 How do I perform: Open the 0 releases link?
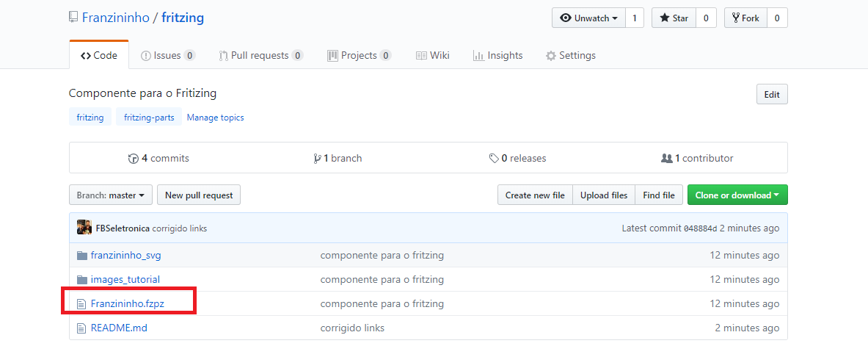point(517,158)
